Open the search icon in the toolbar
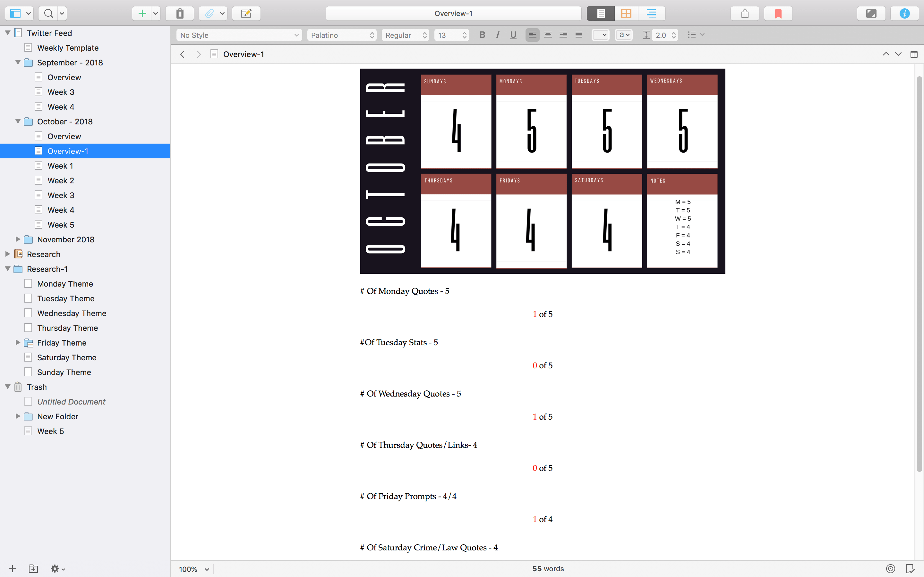This screenshot has width=924, height=577. point(48,13)
